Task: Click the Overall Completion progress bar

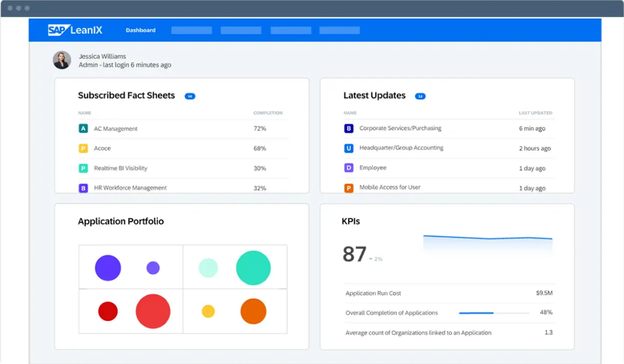Action: [493, 313]
